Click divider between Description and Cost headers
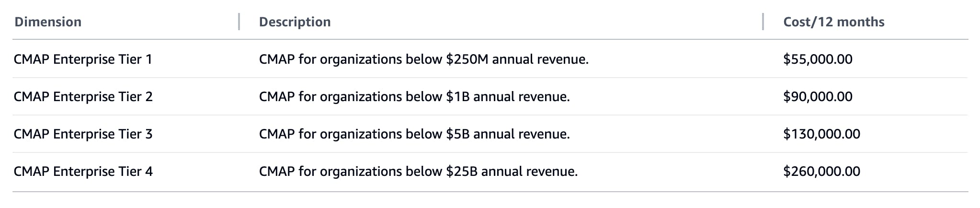Screen dimensions: 980x208 pos(763,22)
